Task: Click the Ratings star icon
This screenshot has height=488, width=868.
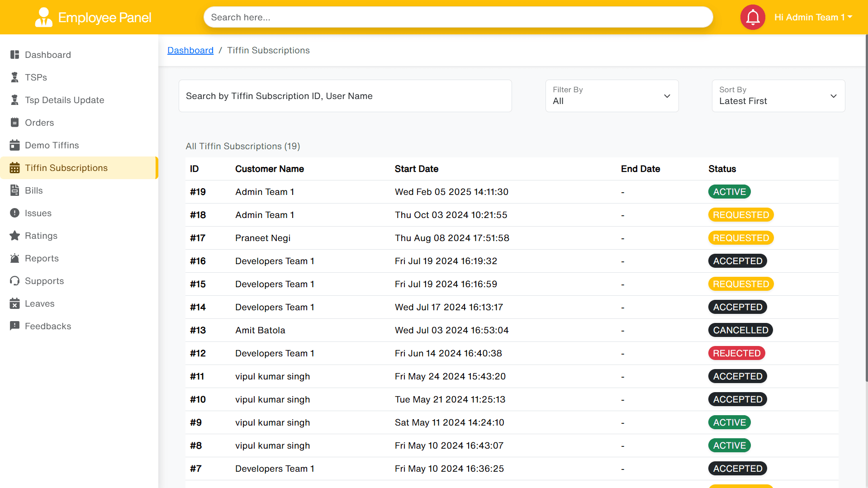Action: tap(14, 236)
